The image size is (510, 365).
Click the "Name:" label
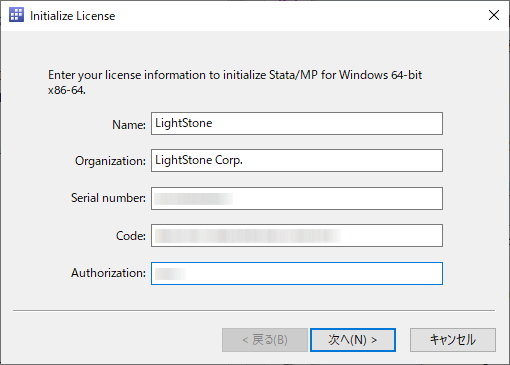(129, 125)
